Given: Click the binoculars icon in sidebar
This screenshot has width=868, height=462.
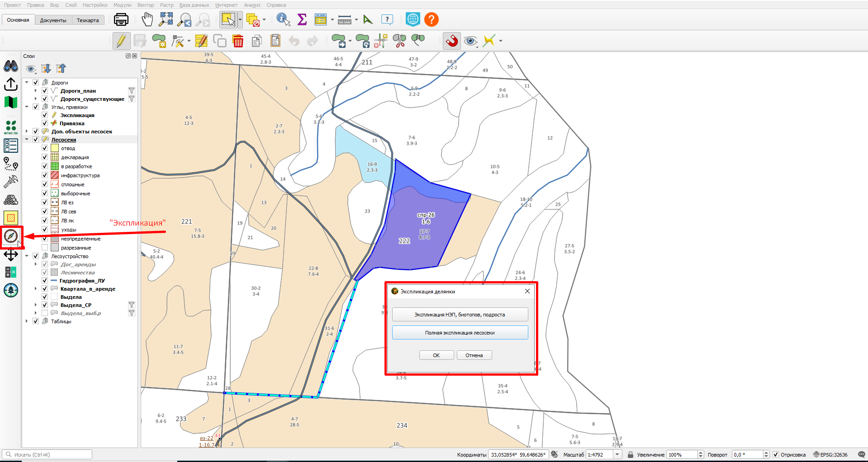Looking at the screenshot, I should 11,66.
